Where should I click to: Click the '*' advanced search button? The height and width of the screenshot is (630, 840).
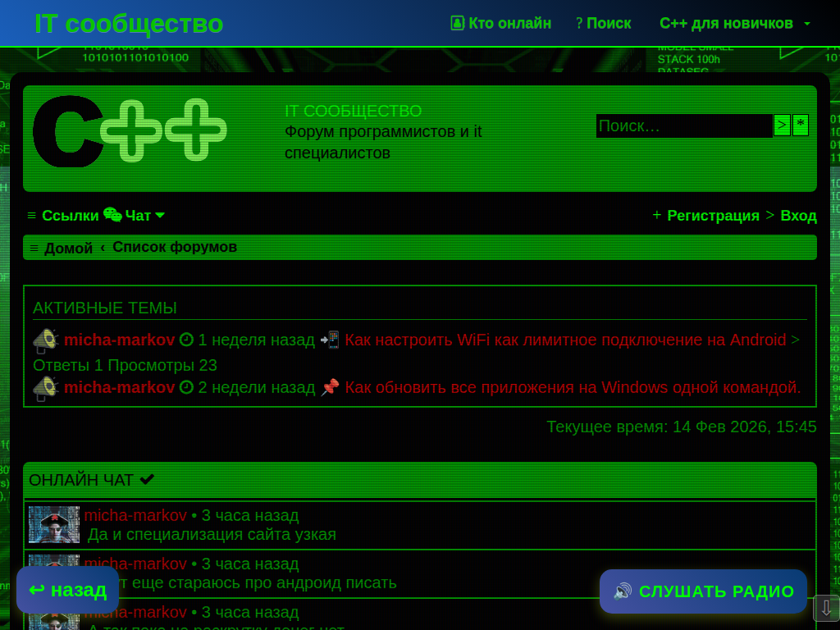tap(801, 126)
